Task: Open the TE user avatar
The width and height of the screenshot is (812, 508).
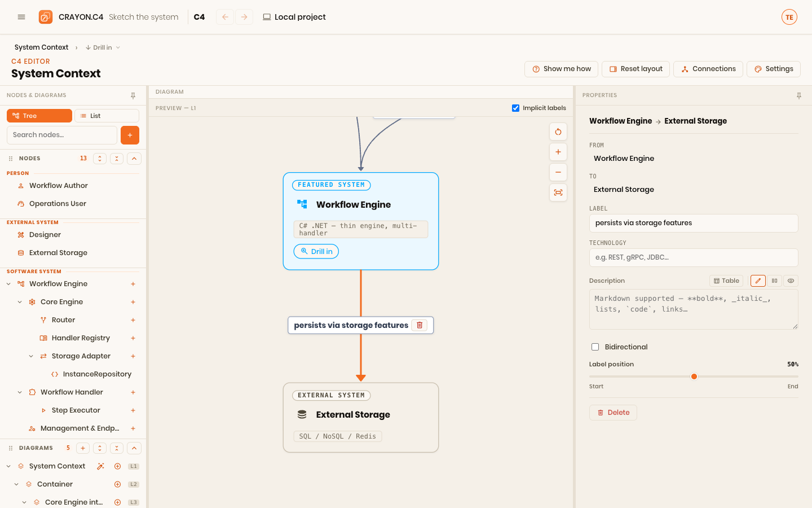Action: [789, 17]
